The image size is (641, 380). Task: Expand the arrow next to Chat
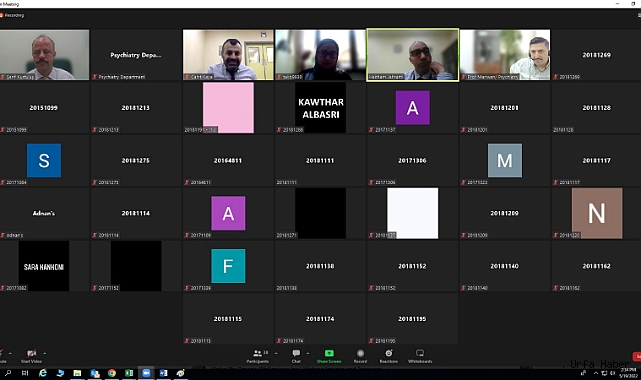307,353
